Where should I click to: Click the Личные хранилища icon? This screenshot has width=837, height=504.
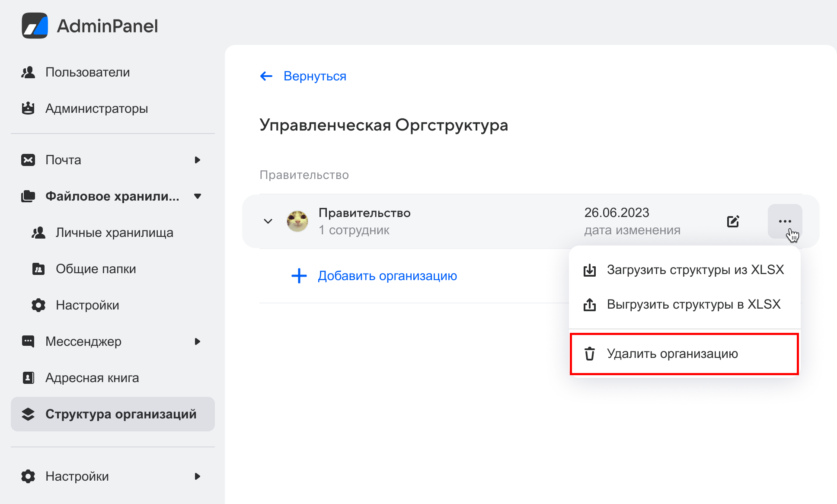(38, 232)
